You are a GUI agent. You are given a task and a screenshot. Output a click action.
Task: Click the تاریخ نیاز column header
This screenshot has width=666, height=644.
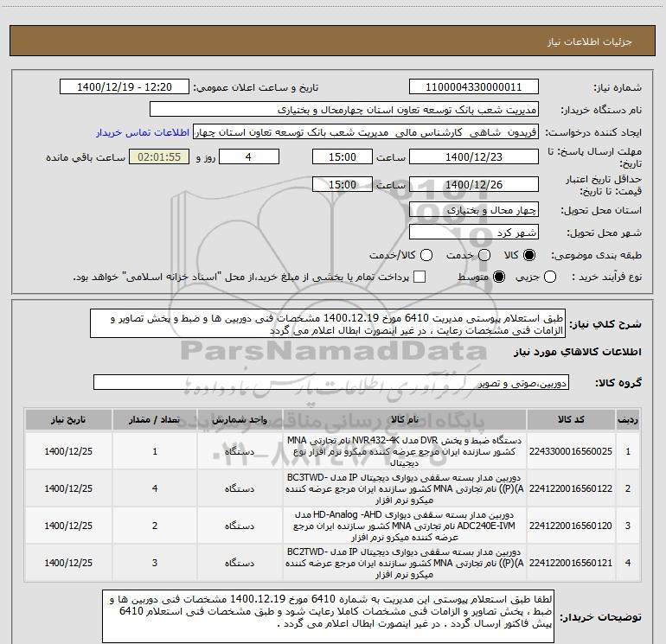pos(68,420)
